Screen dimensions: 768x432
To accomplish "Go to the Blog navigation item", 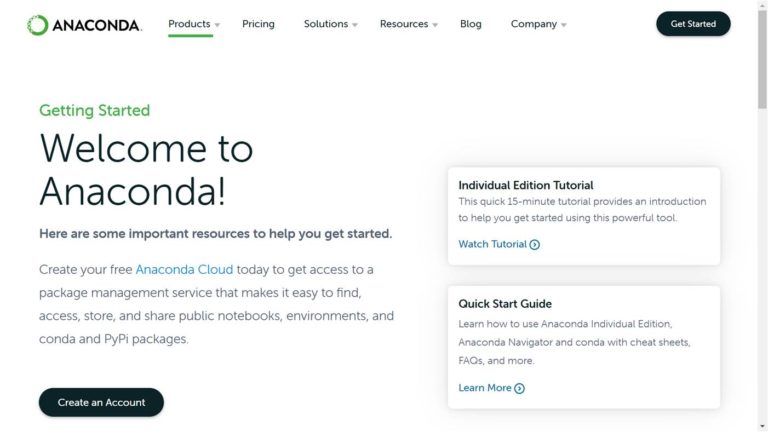I will coord(471,24).
